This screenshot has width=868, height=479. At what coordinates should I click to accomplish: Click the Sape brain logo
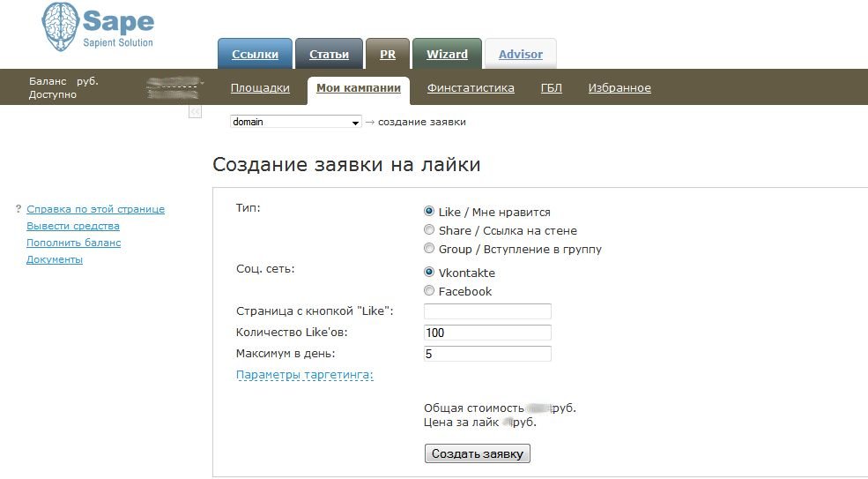click(x=60, y=26)
